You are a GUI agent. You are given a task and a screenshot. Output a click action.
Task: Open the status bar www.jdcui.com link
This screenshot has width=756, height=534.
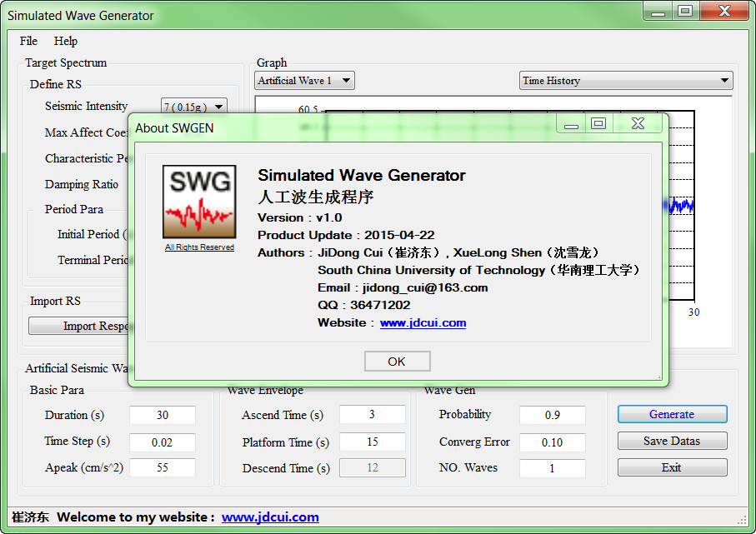click(x=270, y=517)
